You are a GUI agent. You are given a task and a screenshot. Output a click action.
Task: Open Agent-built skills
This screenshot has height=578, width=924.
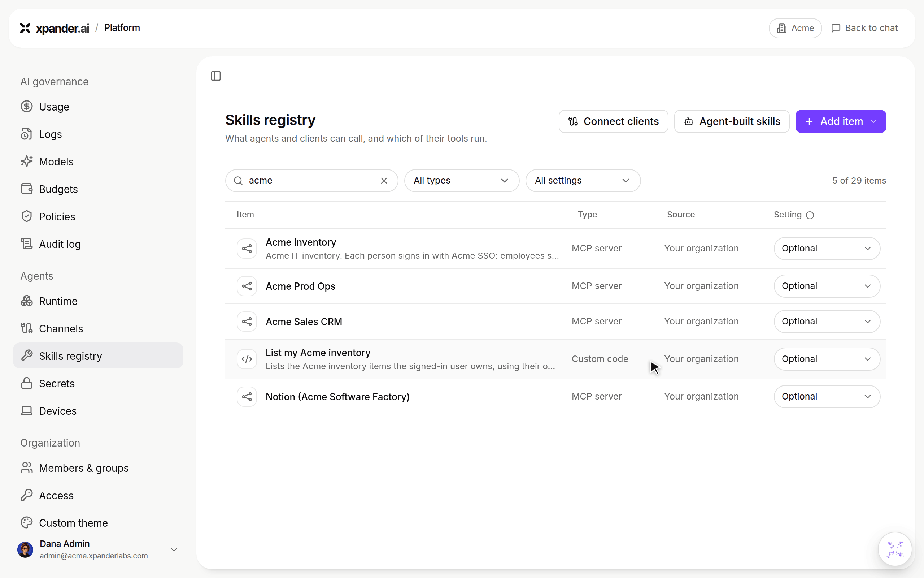coord(732,122)
